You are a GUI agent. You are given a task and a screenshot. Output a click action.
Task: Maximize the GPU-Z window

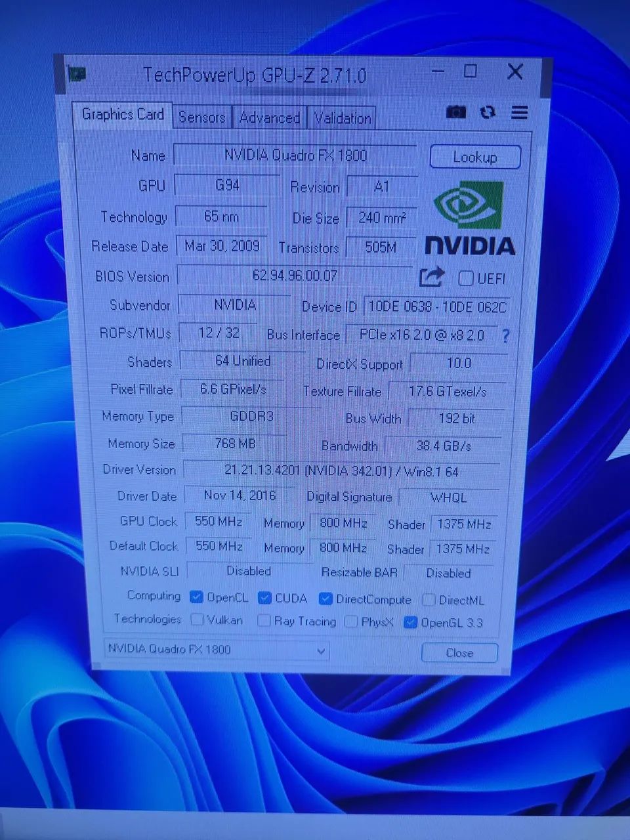(x=471, y=71)
